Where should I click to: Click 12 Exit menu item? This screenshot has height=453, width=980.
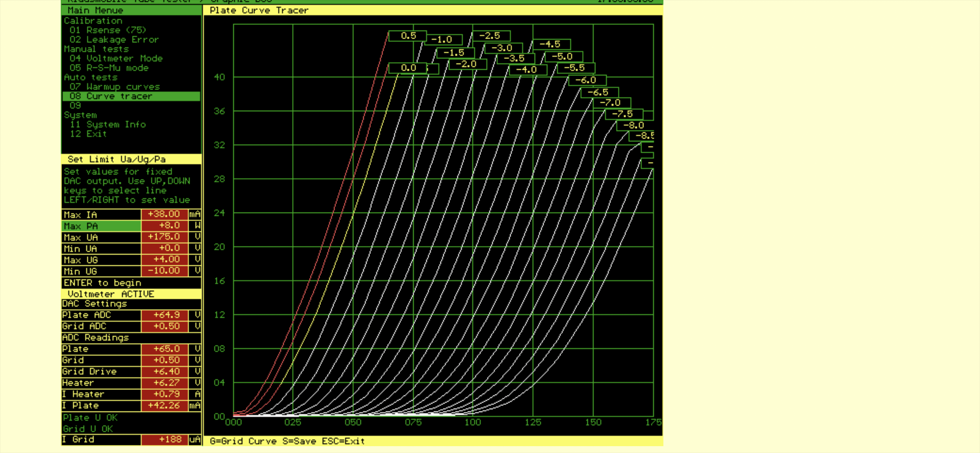[x=88, y=134]
